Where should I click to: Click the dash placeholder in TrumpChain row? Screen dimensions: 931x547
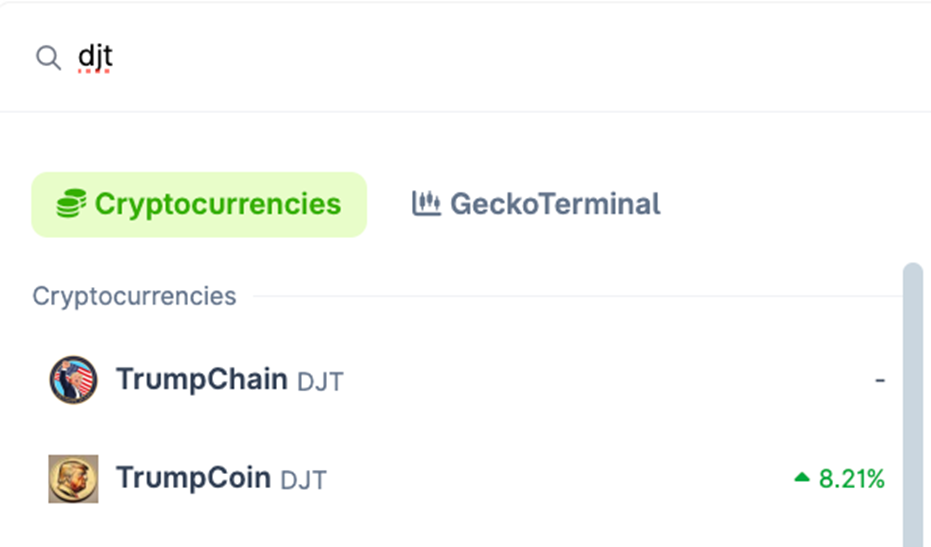coord(880,381)
